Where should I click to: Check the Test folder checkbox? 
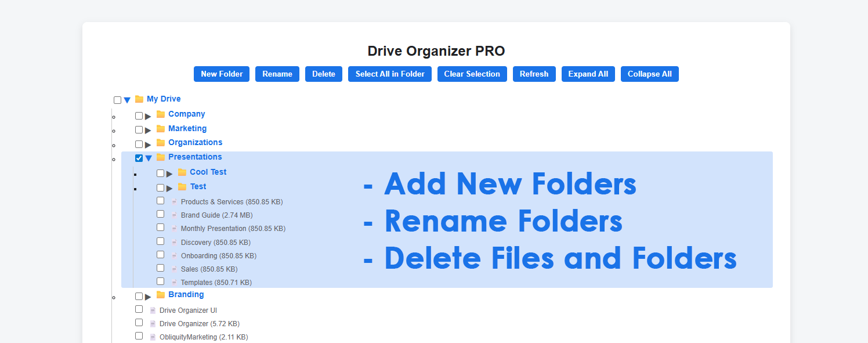coord(160,187)
